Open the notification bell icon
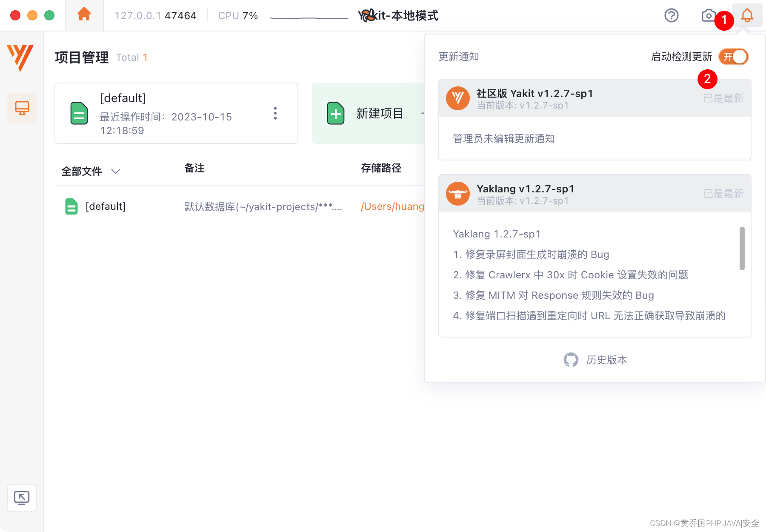This screenshot has height=532, width=766. click(x=747, y=16)
